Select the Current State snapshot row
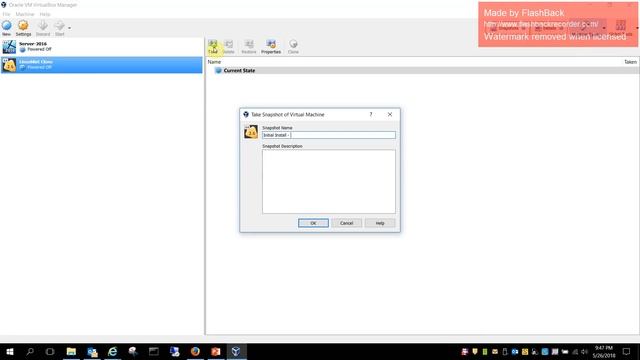Viewport: 640px width, 360px height. coord(422,71)
